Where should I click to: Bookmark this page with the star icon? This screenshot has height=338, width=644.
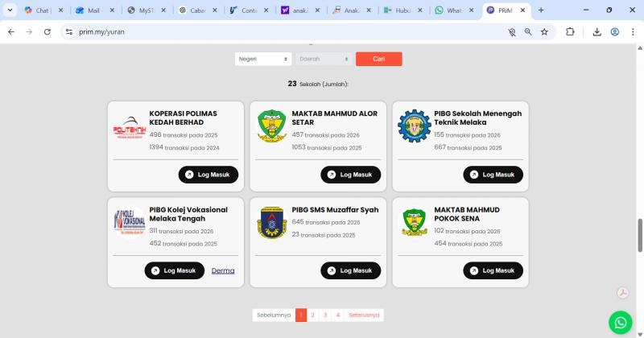click(545, 32)
